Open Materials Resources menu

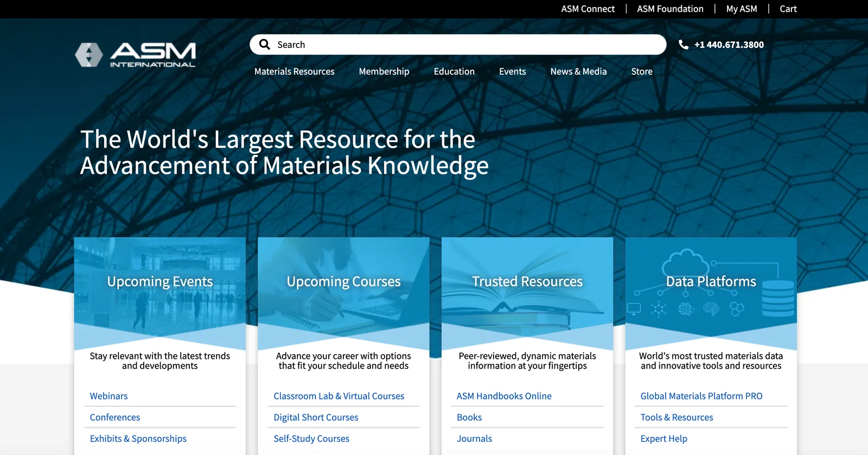[x=294, y=71]
